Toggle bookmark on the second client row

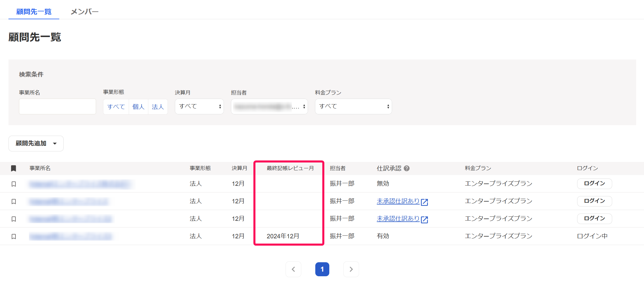(13, 202)
